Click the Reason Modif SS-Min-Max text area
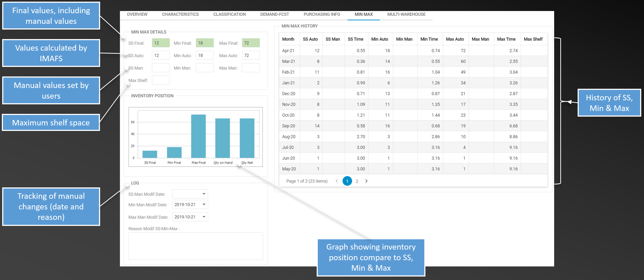Image resolution: width=644 pixels, height=280 pixels. tap(195, 246)
